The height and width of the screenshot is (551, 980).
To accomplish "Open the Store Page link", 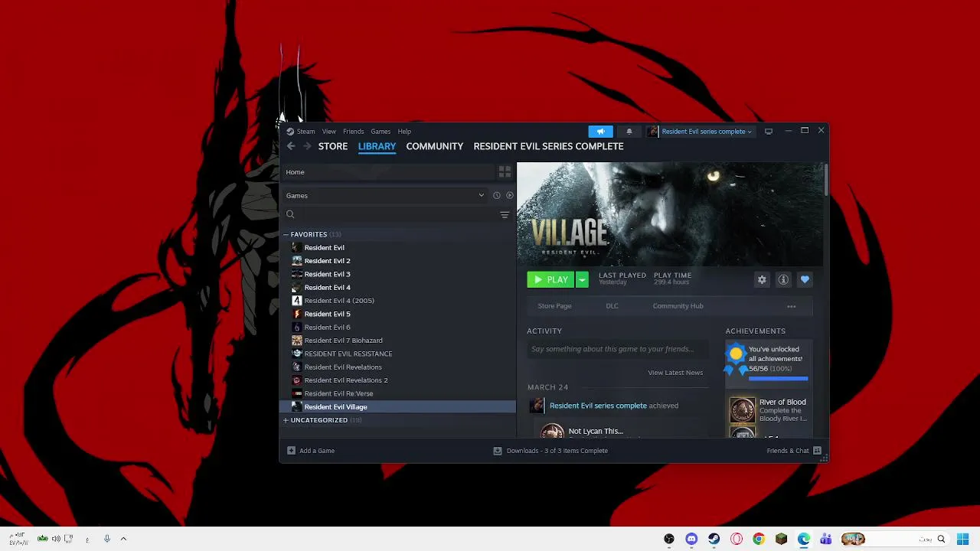I will coord(554,306).
